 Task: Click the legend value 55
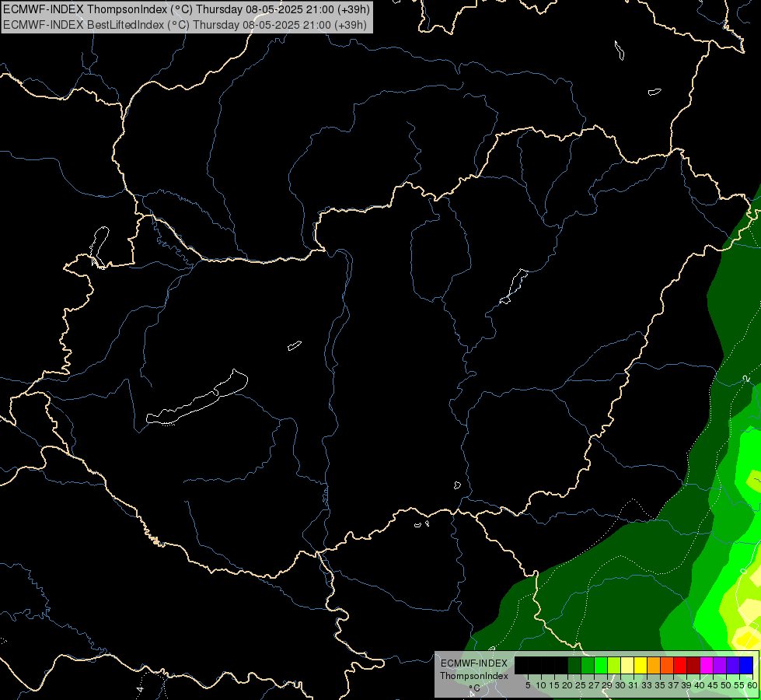pyautogui.click(x=738, y=685)
